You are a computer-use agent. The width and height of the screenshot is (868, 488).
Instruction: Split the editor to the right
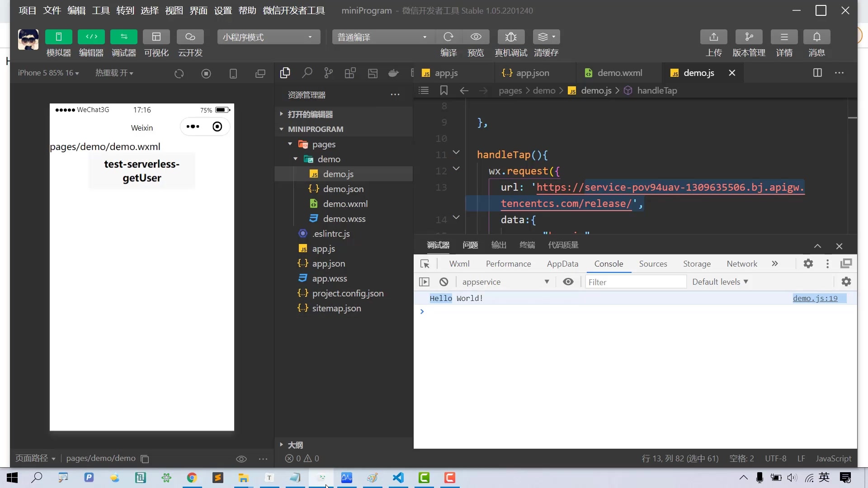pos(817,73)
